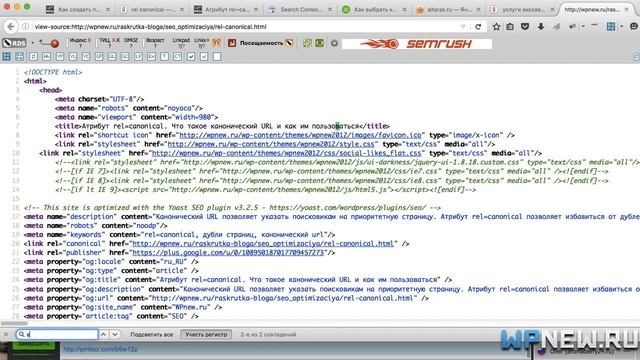Screen dimensions: 640x360
Task: Toggle 'Подсветить все' highlight all option
Action: tap(151, 334)
